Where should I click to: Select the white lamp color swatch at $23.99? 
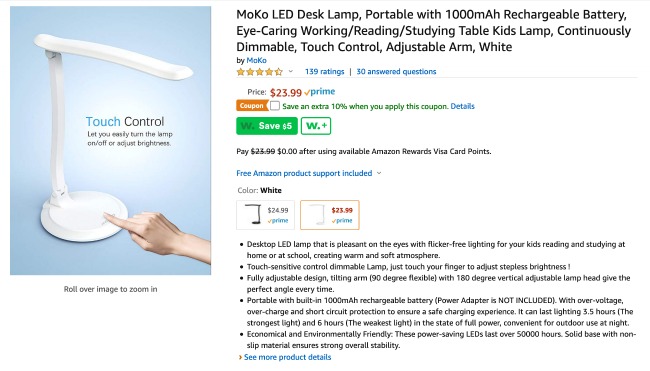point(330,215)
